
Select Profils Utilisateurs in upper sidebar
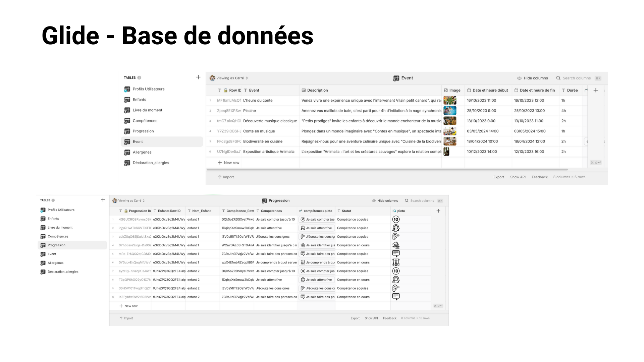tap(148, 89)
